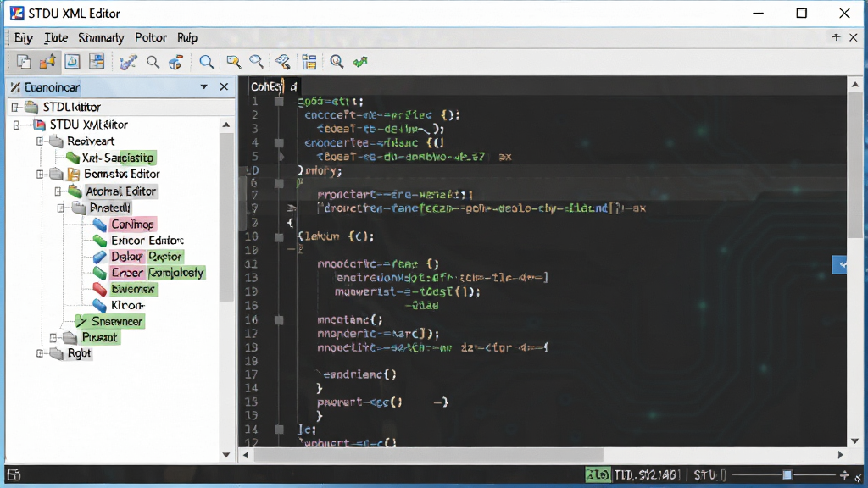Expand the "STDU XMLkitor" tree node
The width and height of the screenshot is (868, 488).
click(x=17, y=125)
